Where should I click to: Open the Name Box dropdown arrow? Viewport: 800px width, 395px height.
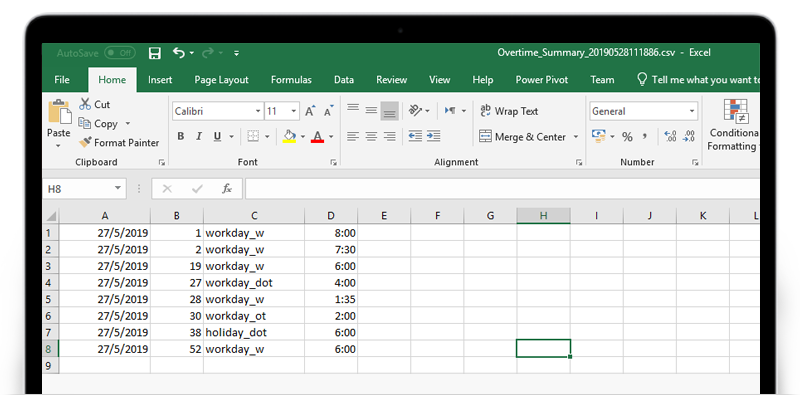click(x=118, y=189)
